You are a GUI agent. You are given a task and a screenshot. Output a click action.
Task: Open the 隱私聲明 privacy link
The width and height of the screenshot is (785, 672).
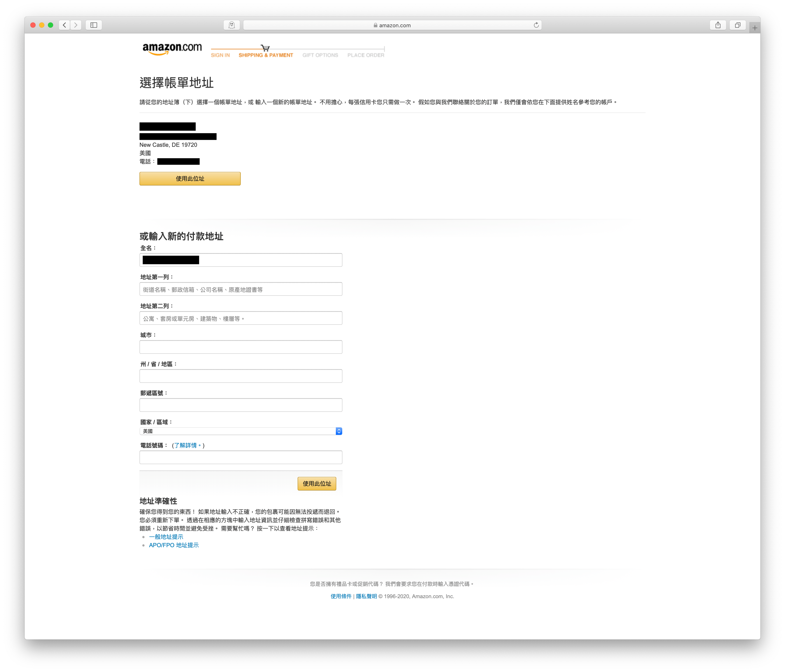[366, 596]
